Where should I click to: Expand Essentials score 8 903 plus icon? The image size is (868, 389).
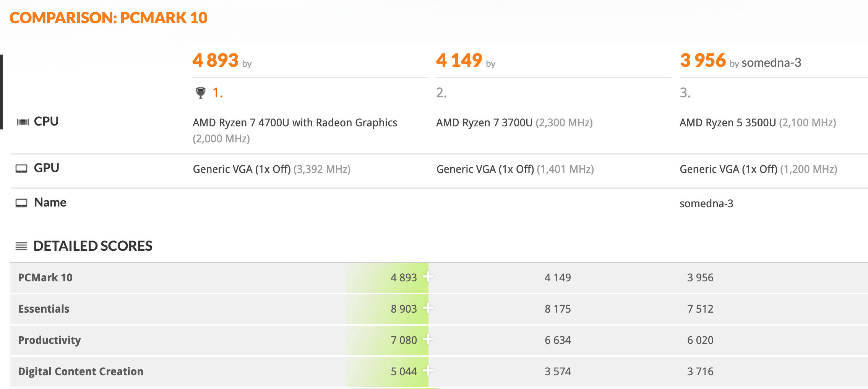point(428,308)
